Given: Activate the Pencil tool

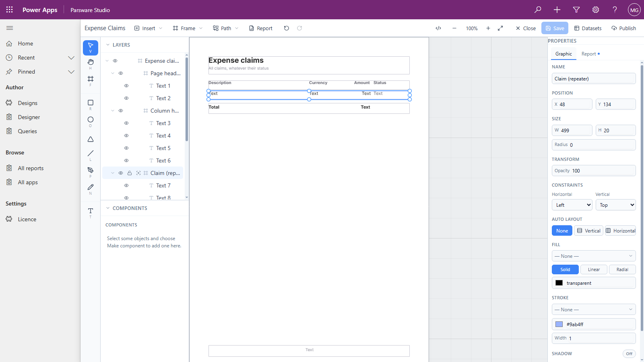Looking at the screenshot, I should tap(91, 189).
